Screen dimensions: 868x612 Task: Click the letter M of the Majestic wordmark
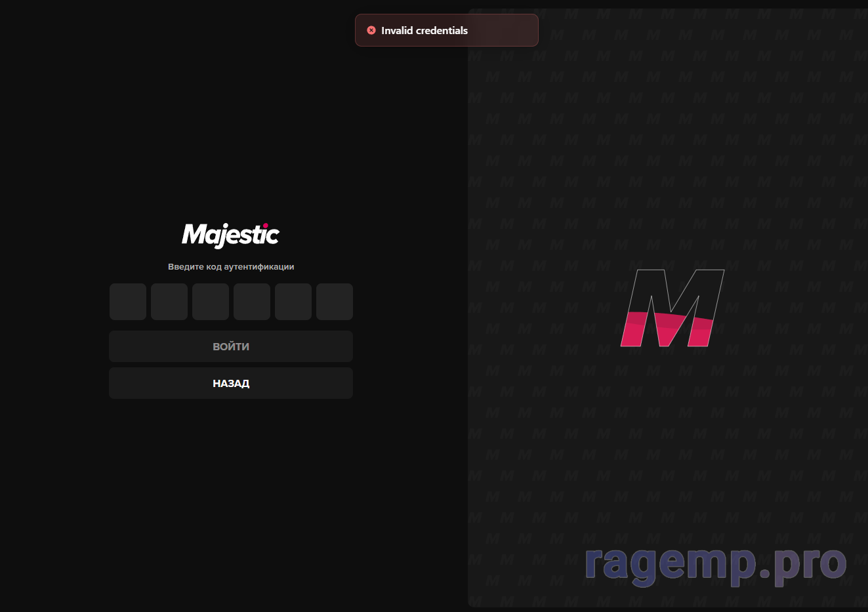196,234
